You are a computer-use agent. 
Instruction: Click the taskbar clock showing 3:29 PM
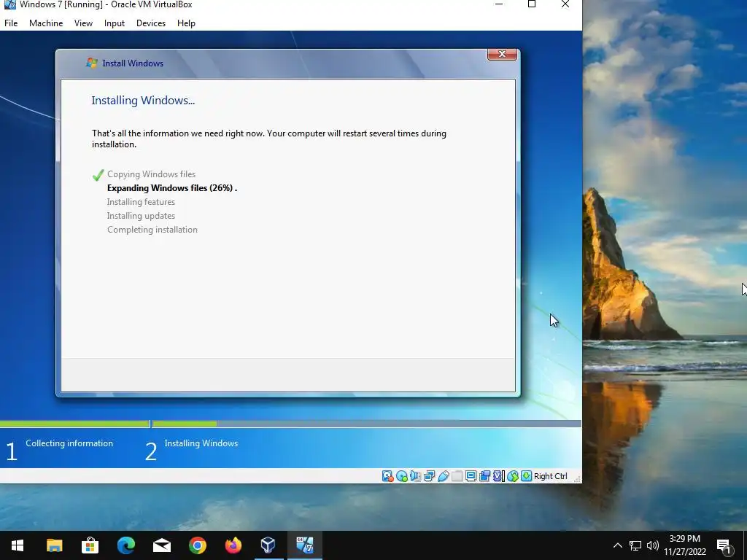684,545
